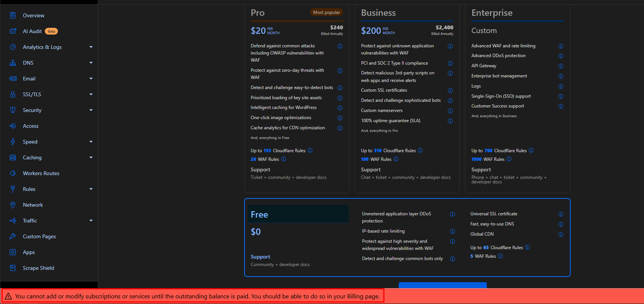The image size is (644, 304).
Task: Click the Rules filter icon
Action: [13, 189]
